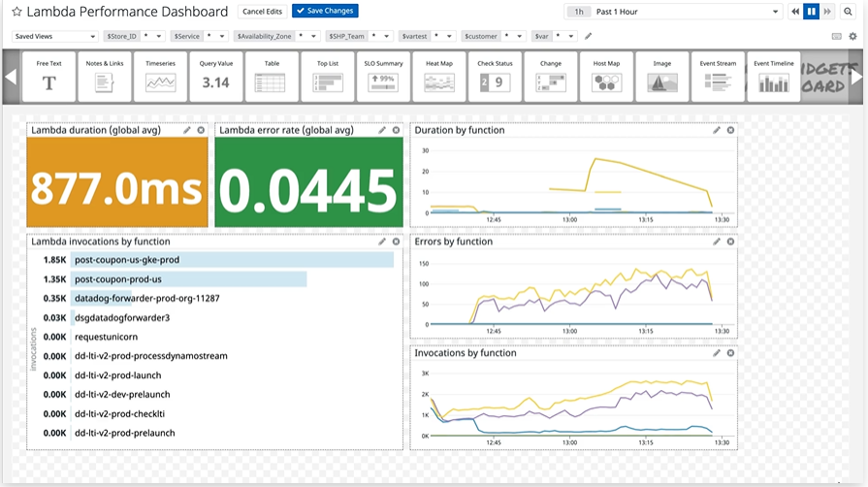Choose the Query Value widget
This screenshot has width=868, height=487.
coord(215,77)
